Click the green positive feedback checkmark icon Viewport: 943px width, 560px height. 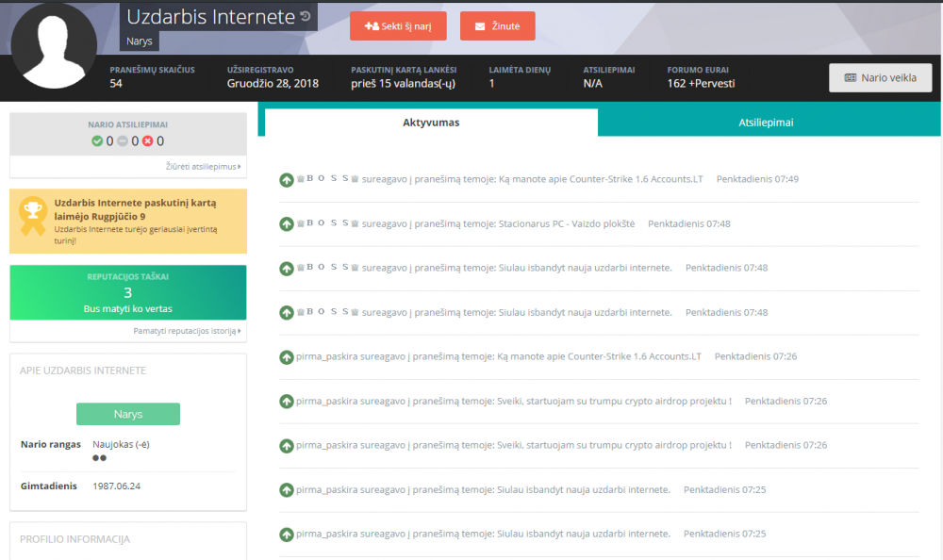(96, 141)
